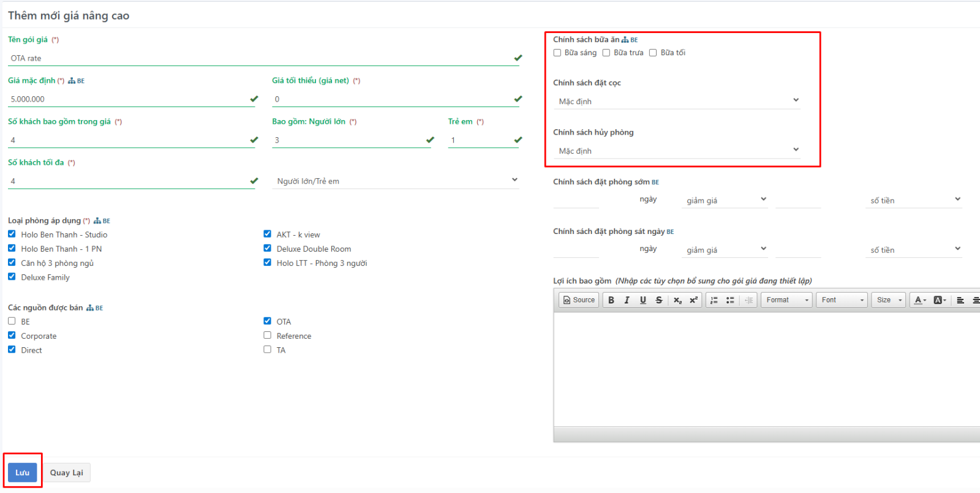Click the Quay Lại back button
This screenshot has width=980, height=493.
tap(67, 472)
